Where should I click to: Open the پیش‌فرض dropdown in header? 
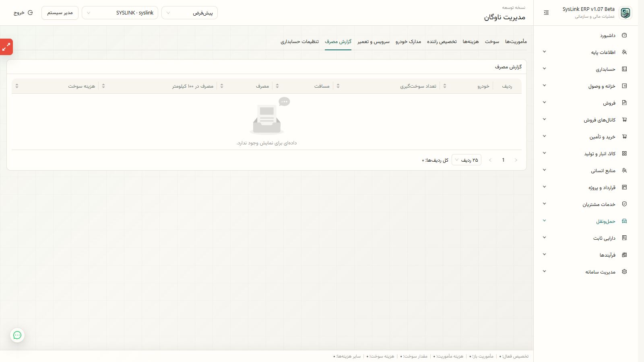[x=190, y=13]
